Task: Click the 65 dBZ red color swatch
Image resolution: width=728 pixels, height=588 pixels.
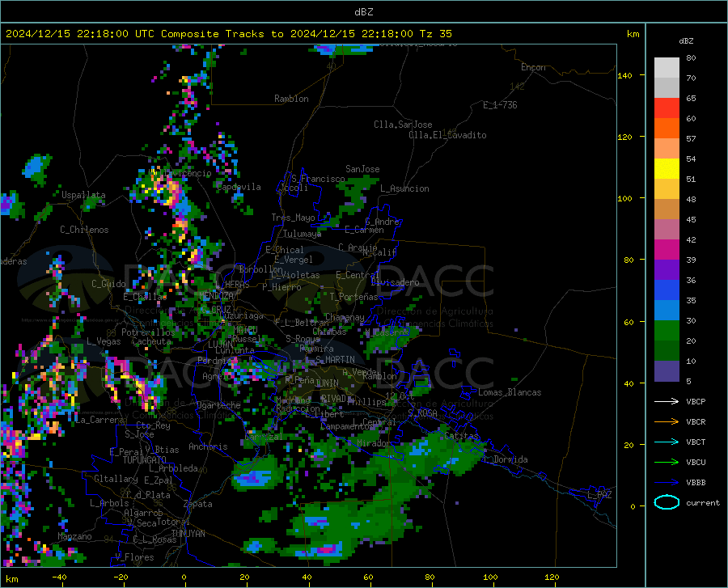Action: pos(667,108)
